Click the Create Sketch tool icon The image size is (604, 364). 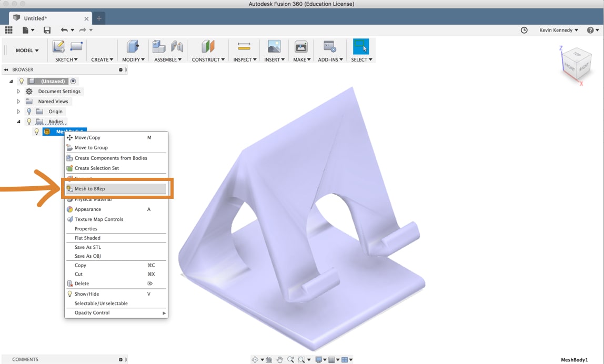tap(58, 47)
